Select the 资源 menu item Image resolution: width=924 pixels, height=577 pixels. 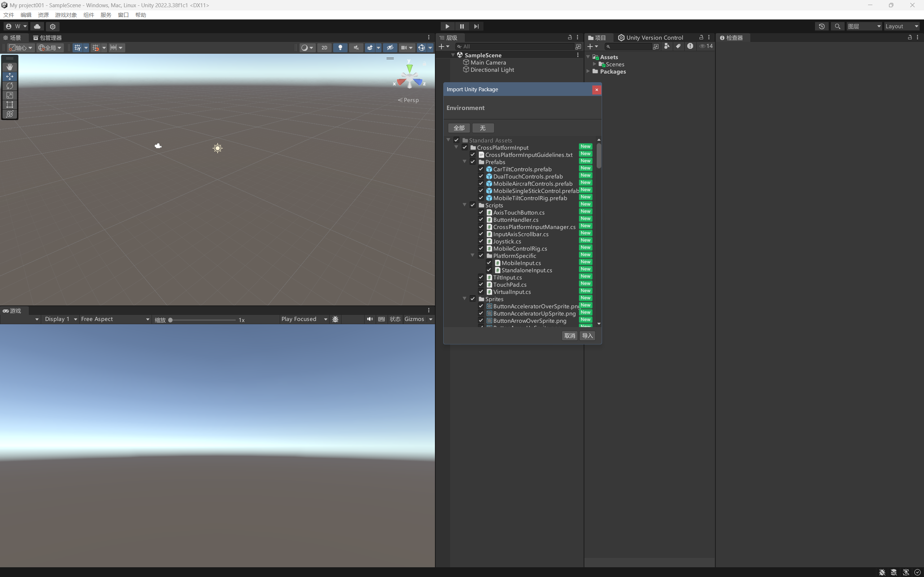point(43,15)
